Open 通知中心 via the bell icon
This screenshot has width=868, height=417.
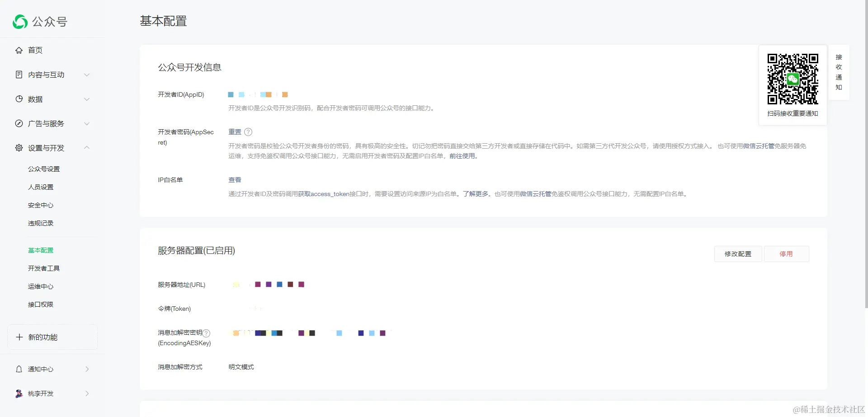pyautogui.click(x=19, y=369)
